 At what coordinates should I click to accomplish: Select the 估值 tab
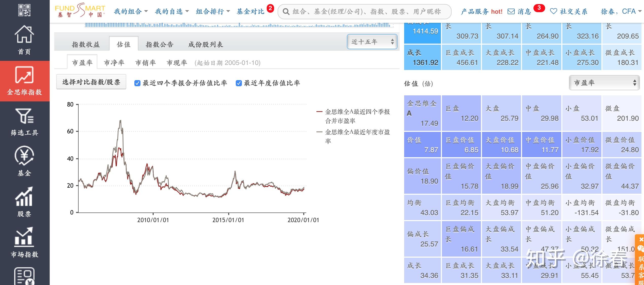click(124, 44)
